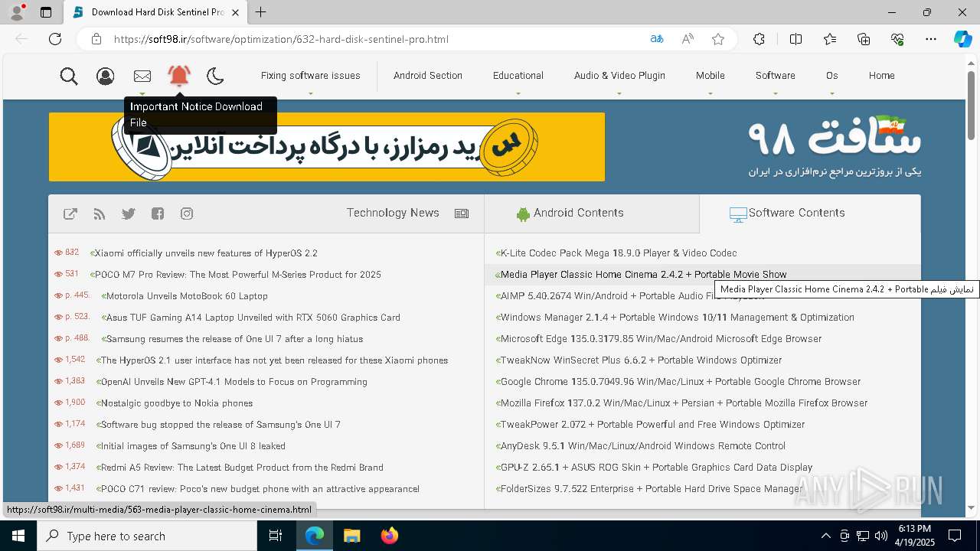Open the browser extensions puzzle icon
This screenshot has width=980, height=551.
(759, 39)
